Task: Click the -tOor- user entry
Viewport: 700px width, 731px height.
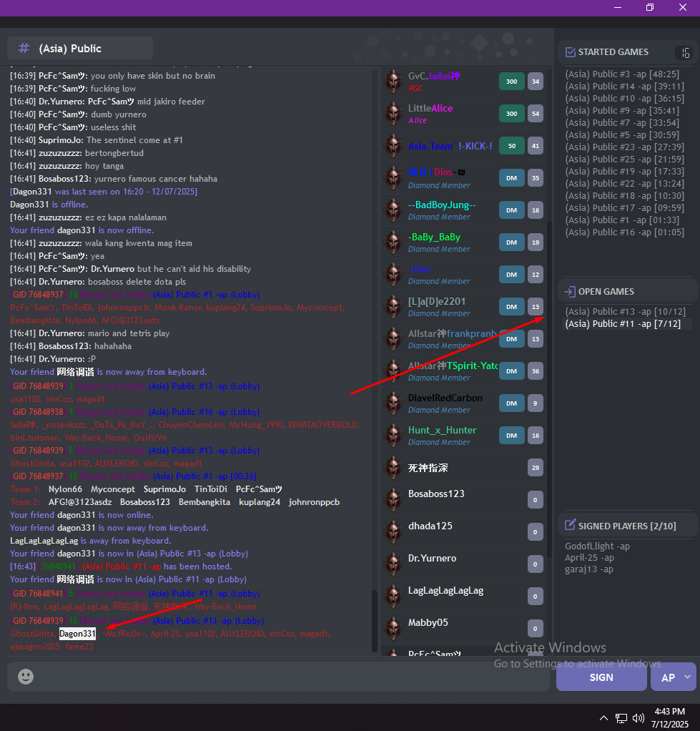Action: (x=464, y=274)
